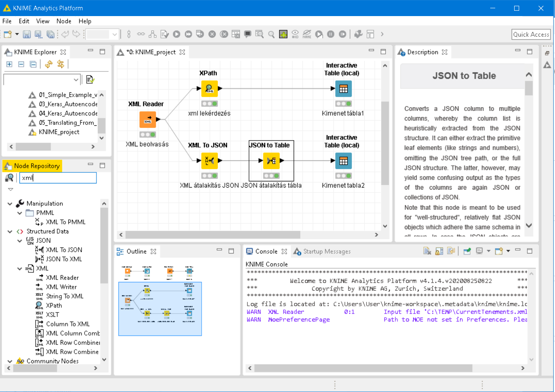
Task: Toggle Hide node NAME eye icon
Action: [x=307, y=34]
